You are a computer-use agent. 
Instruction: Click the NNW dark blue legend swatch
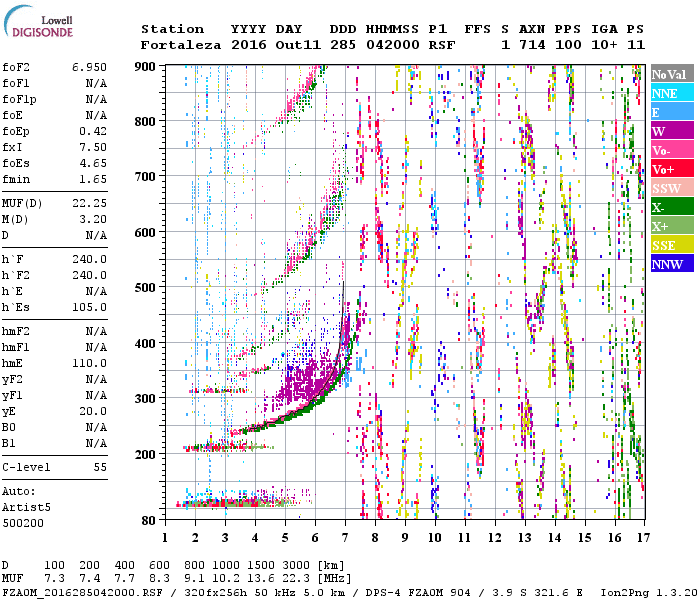[x=668, y=264]
